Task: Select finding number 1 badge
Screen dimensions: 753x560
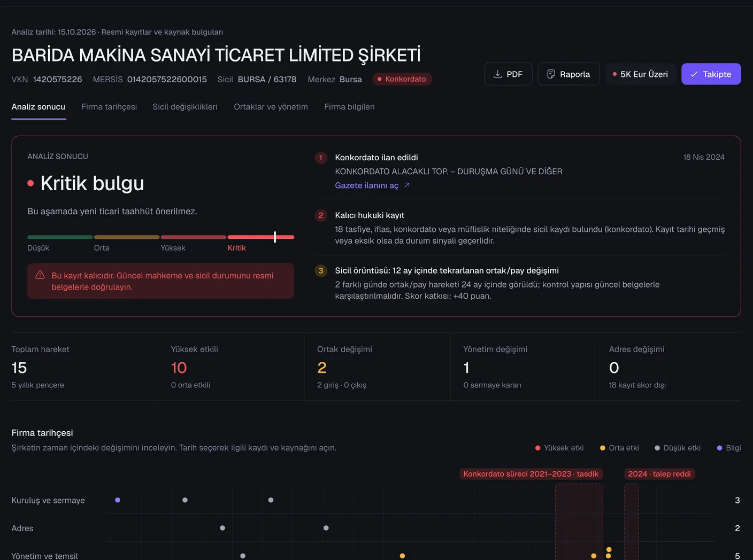Action: pyautogui.click(x=321, y=158)
